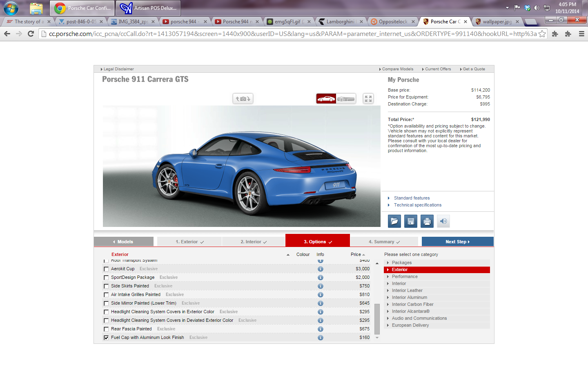Expand the Audio and Communications category
The image size is (588, 368).
pos(437,319)
